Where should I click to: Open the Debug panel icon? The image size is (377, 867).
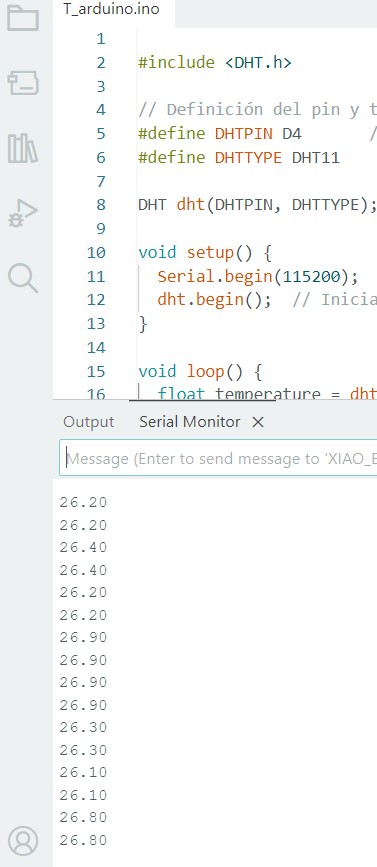(x=23, y=213)
